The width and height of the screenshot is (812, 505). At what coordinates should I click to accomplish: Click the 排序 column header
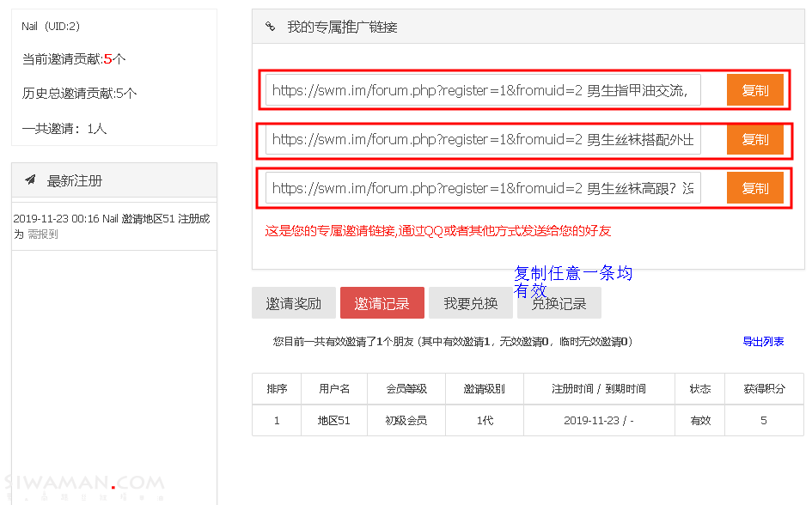tap(277, 389)
